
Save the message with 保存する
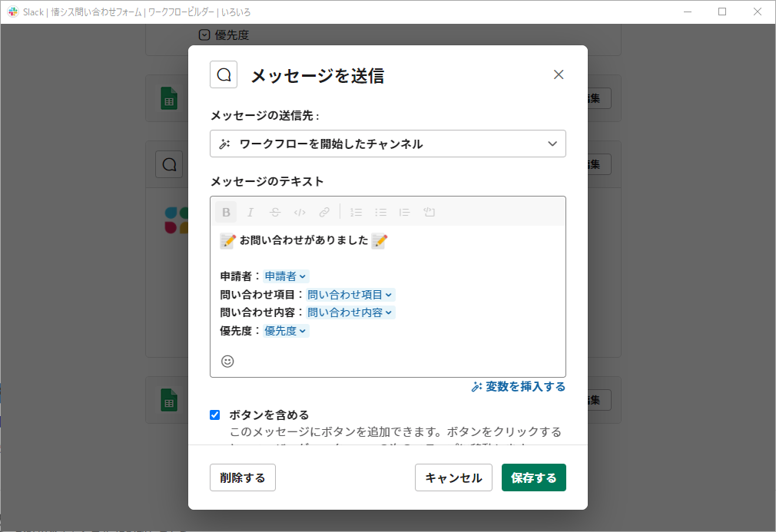click(533, 477)
